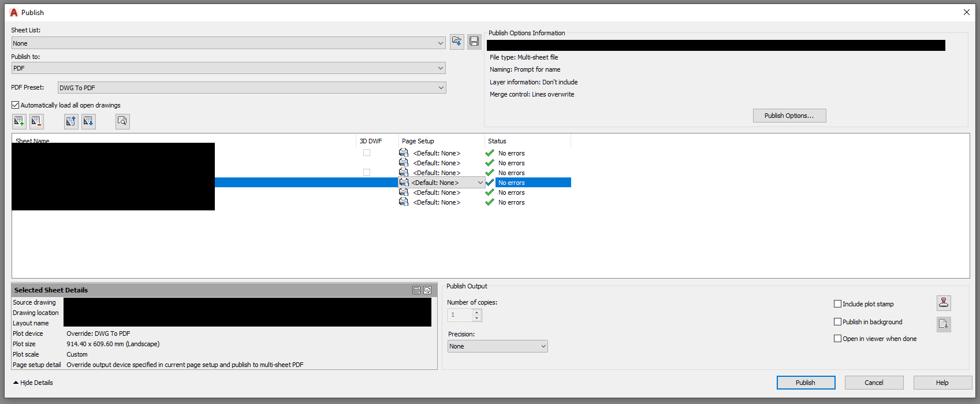This screenshot has height=404, width=980.
Task: Click Layer information: Don't include text
Action: point(534,82)
